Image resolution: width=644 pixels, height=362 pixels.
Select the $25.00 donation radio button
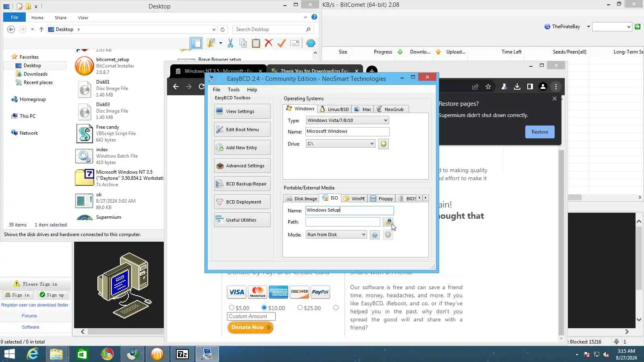[300, 308]
